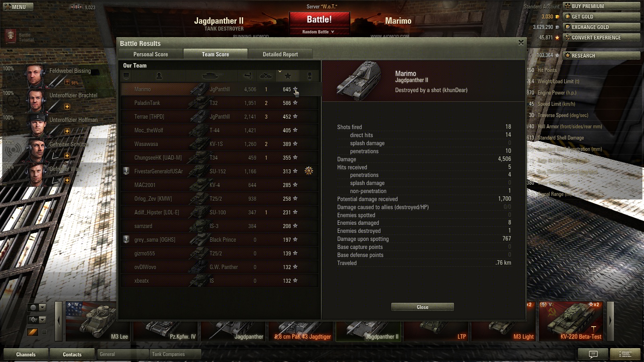
Task: Sort team list by platoon badge icon
Action: [x=126, y=76]
